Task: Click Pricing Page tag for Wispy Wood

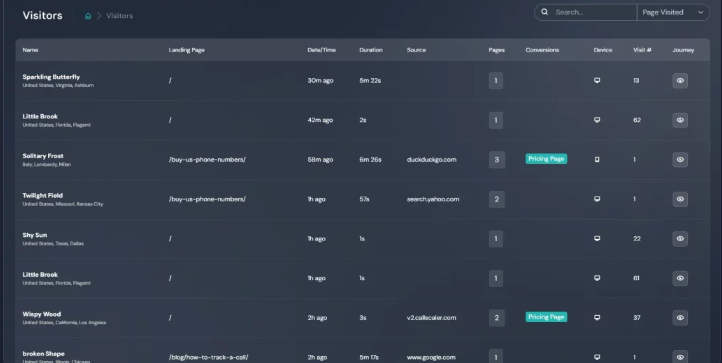Action: pyautogui.click(x=546, y=317)
